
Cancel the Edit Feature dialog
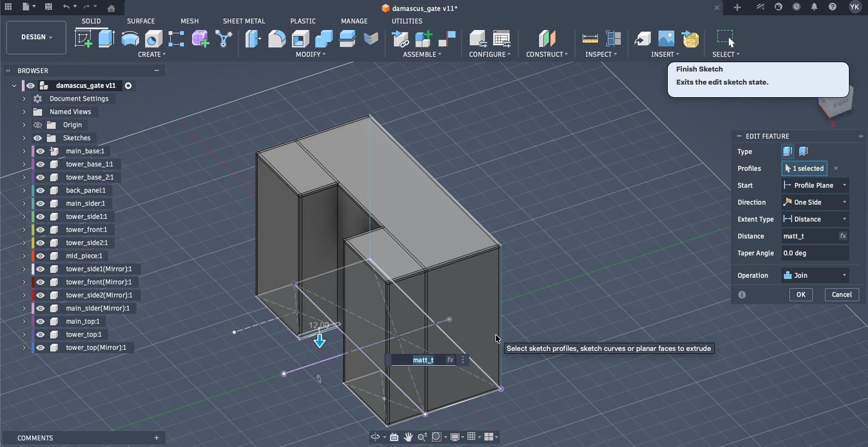[x=841, y=295]
